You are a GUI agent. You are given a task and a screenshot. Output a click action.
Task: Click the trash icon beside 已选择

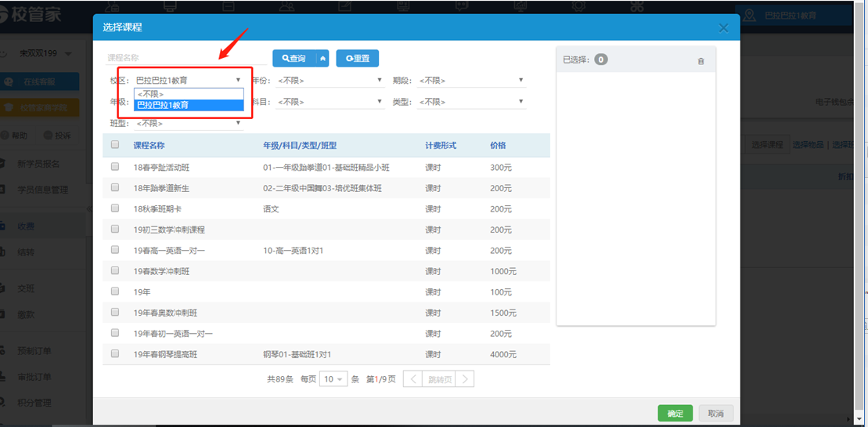(x=701, y=61)
